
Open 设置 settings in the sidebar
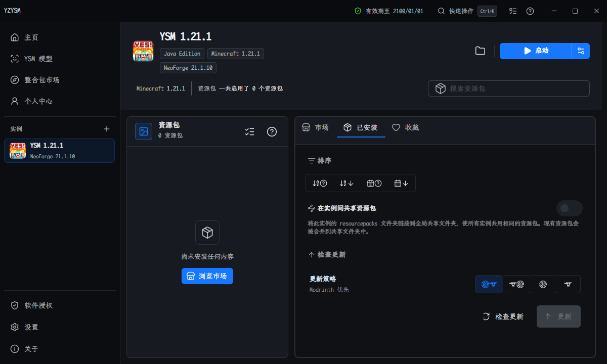click(x=60, y=327)
